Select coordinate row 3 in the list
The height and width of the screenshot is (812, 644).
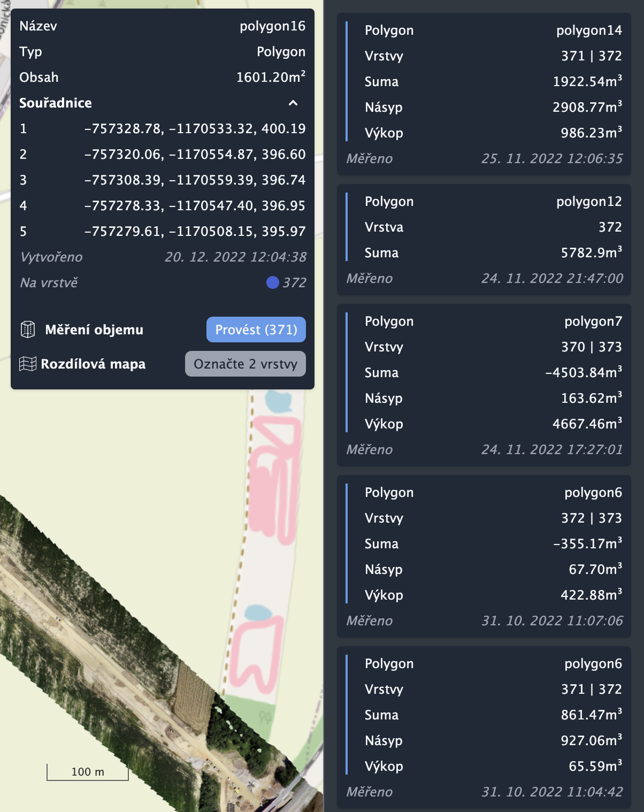point(162,180)
